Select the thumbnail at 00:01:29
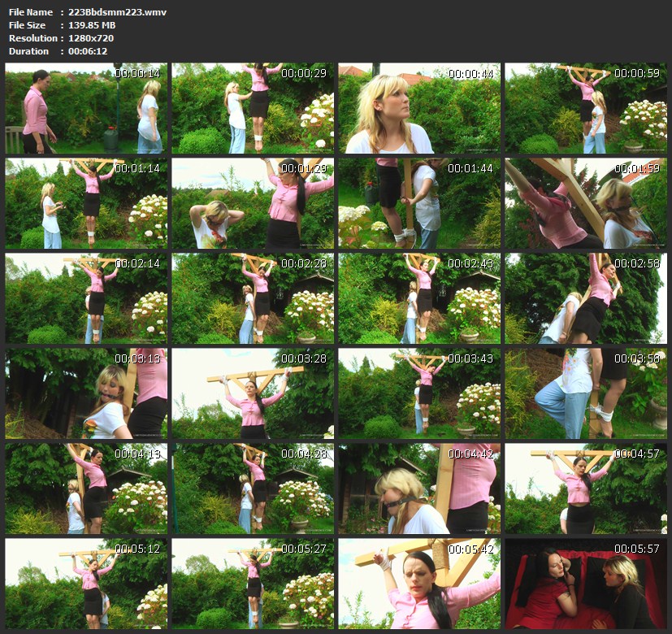This screenshot has height=634, width=672. click(253, 204)
